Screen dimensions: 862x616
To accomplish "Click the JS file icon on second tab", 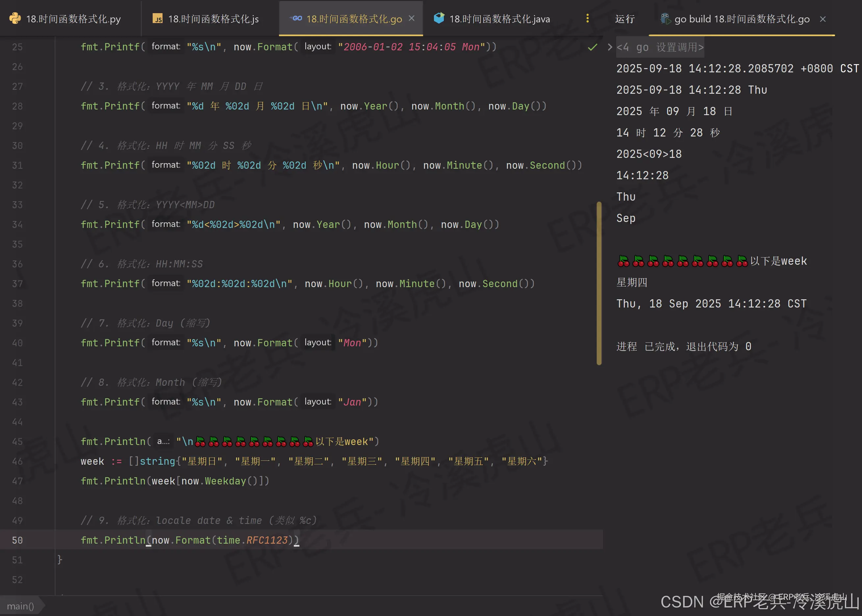I will tap(158, 19).
